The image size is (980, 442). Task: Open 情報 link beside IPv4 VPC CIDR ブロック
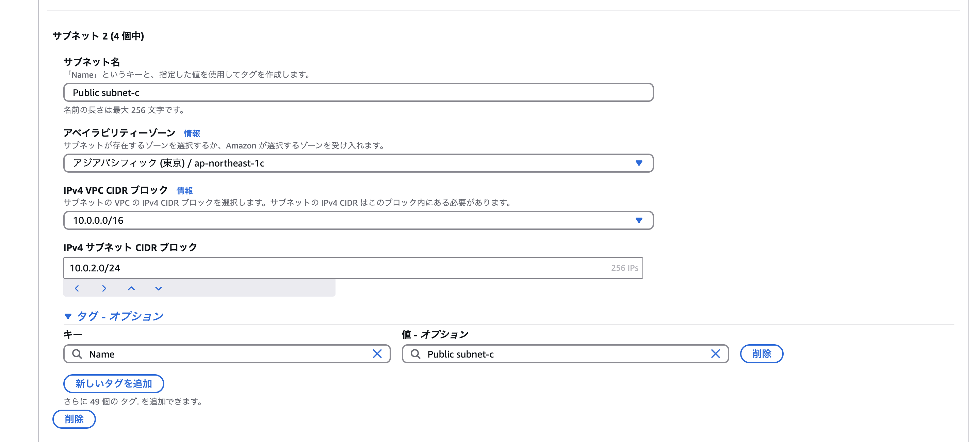[x=184, y=190]
